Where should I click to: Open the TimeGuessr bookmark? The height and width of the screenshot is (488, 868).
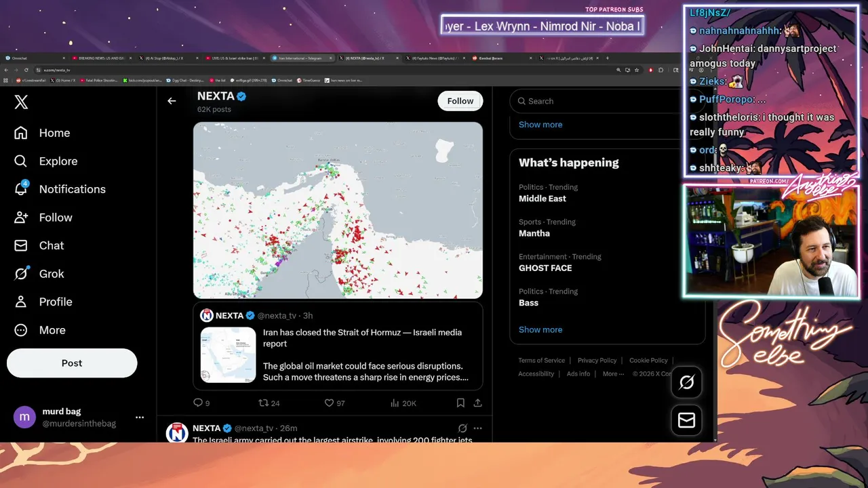coord(308,80)
